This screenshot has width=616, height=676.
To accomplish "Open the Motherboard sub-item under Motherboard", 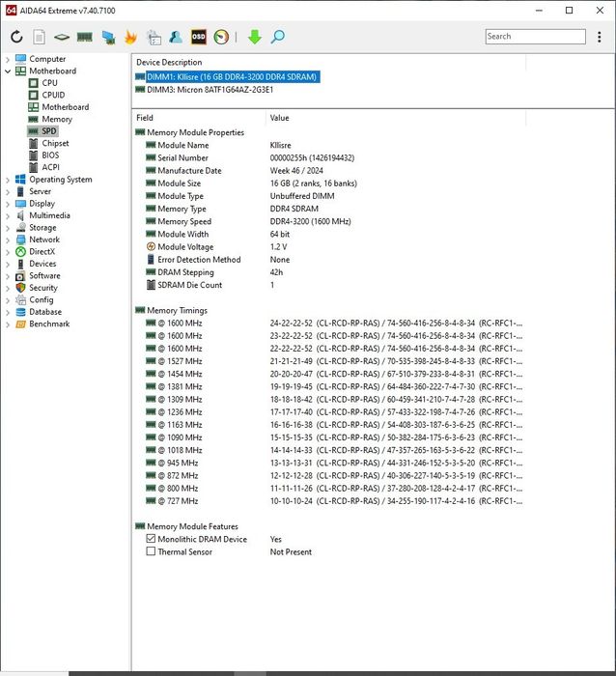I will [x=59, y=107].
